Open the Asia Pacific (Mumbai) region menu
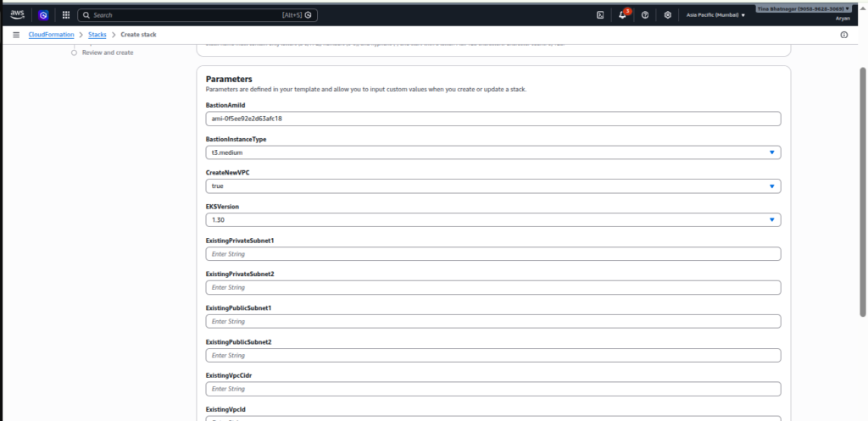The height and width of the screenshot is (421, 868). [715, 15]
